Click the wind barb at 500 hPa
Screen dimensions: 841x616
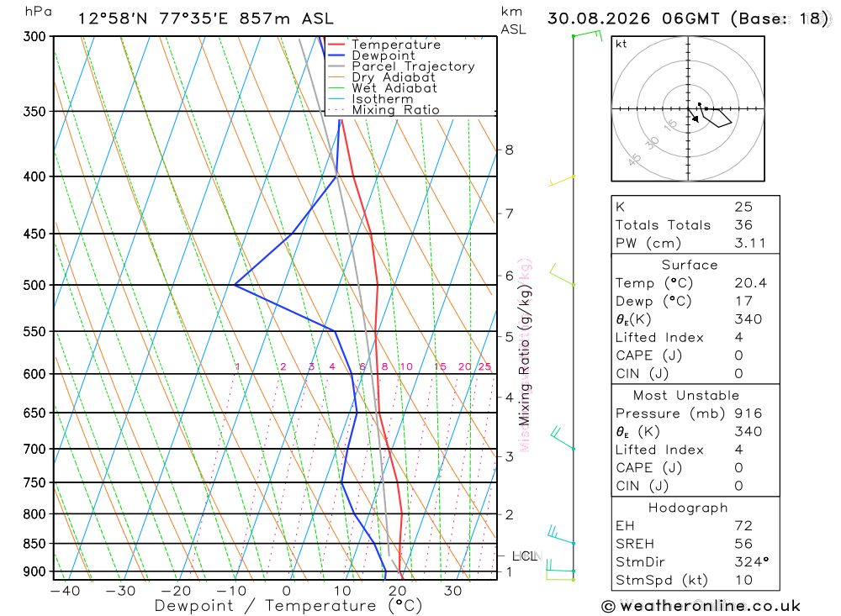[x=562, y=274]
